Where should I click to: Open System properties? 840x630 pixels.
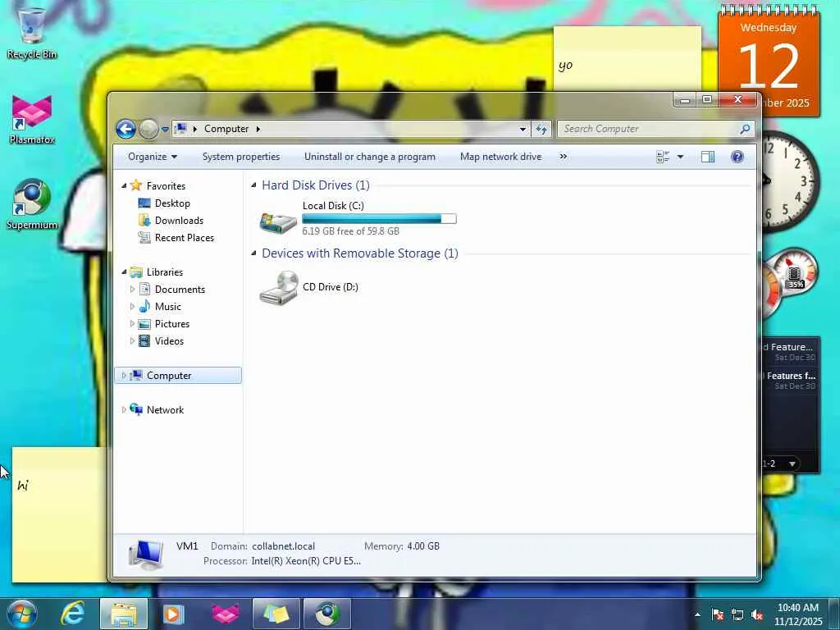point(241,157)
